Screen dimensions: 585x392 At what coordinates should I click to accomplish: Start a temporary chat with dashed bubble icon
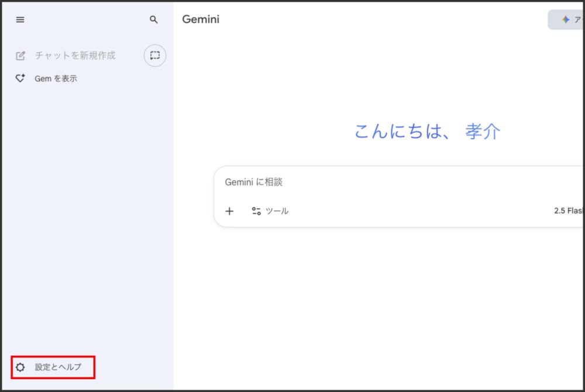tap(155, 56)
